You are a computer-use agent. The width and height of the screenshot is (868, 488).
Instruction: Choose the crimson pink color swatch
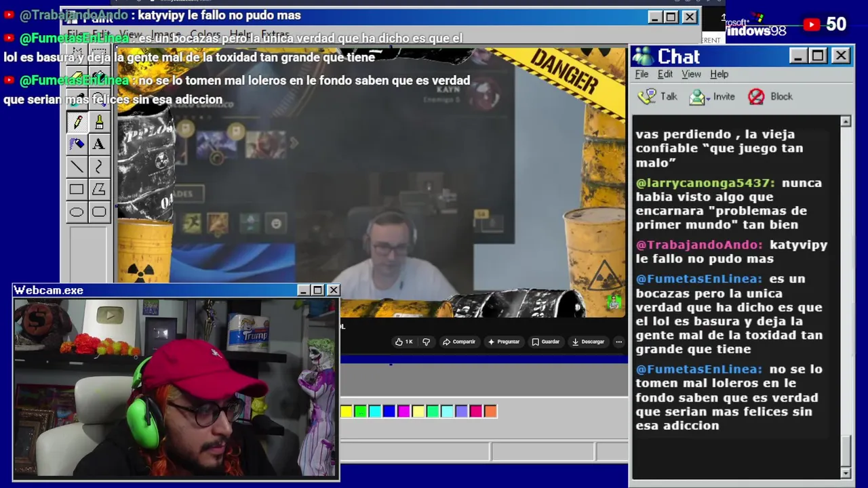pos(476,411)
